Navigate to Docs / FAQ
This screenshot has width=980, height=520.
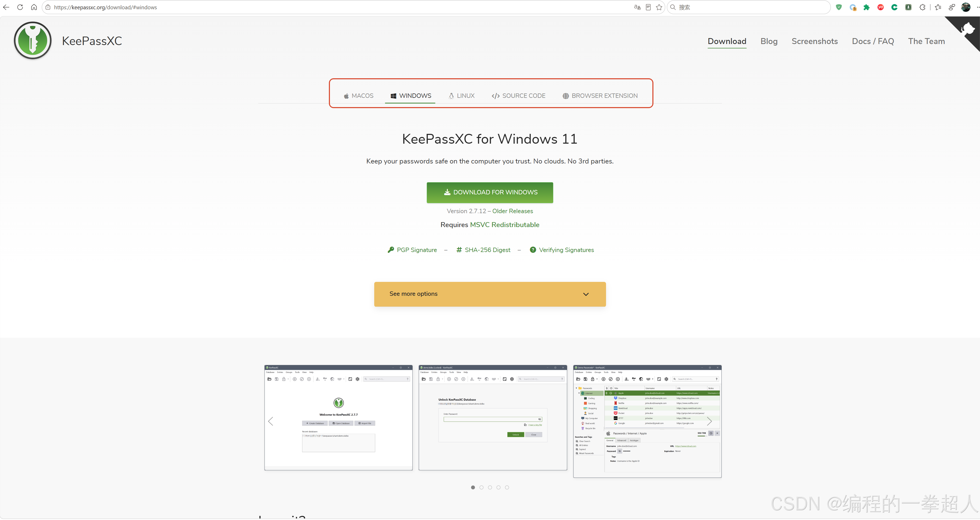tap(873, 41)
